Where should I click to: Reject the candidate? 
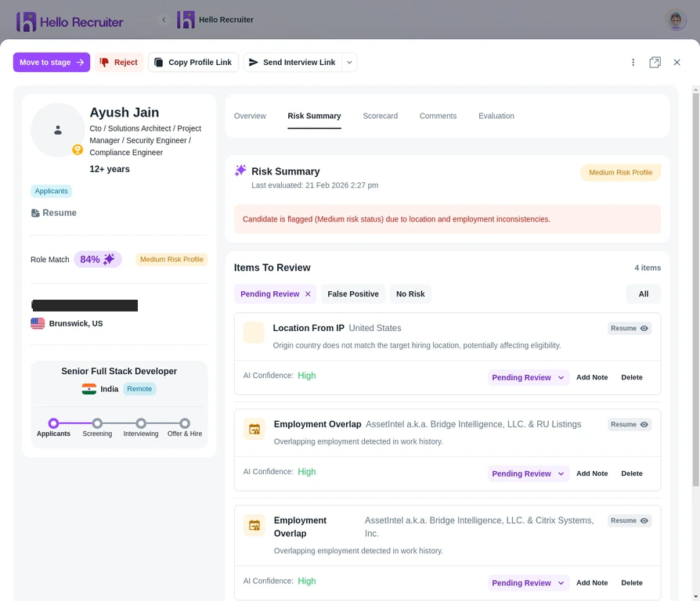tap(119, 62)
